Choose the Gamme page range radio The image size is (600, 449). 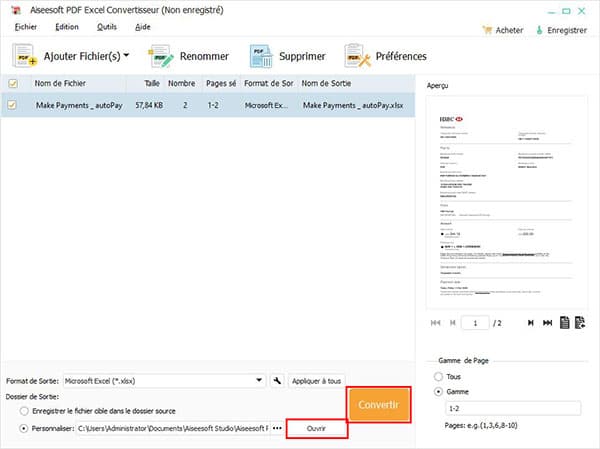coord(439,392)
